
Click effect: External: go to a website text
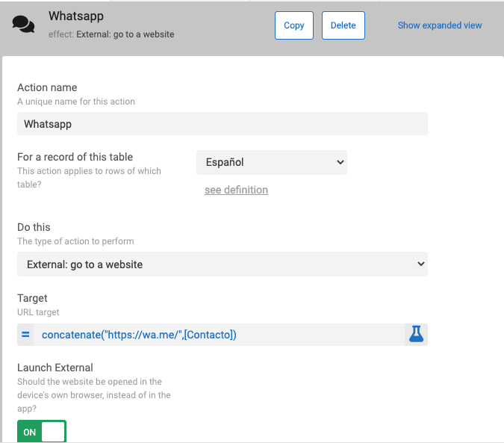click(111, 34)
